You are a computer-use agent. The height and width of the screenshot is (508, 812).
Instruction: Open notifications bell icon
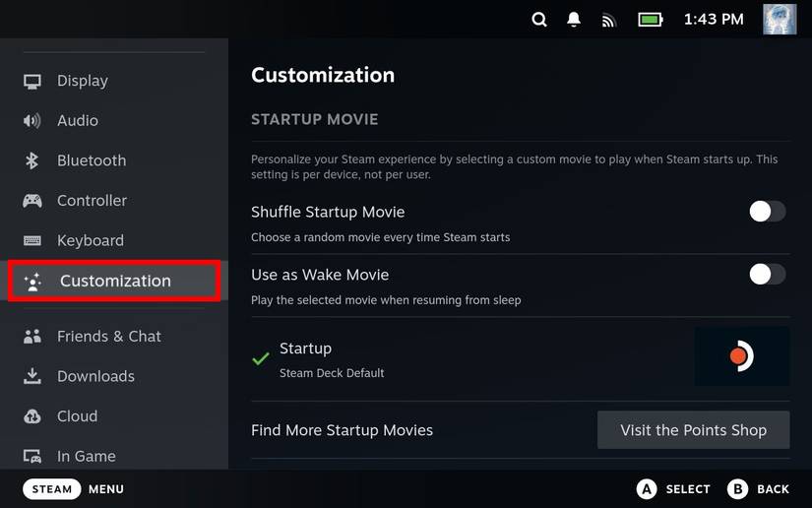point(574,20)
